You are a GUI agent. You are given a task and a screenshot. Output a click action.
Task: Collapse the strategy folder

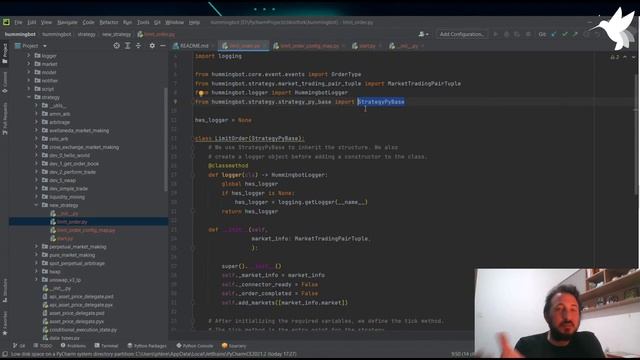coord(29,97)
